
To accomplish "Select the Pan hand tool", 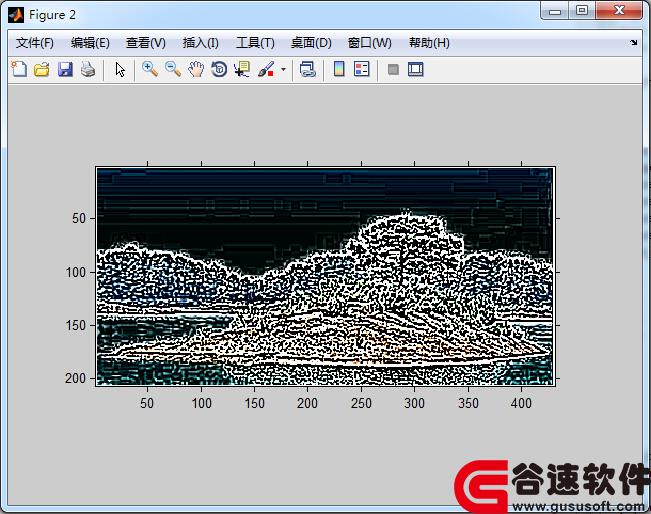I will pos(196,69).
